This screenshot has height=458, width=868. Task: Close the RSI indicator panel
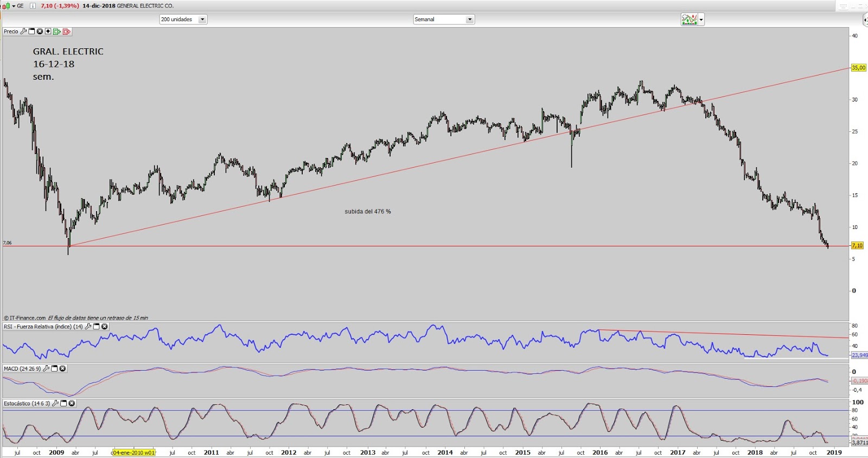pyautogui.click(x=105, y=327)
